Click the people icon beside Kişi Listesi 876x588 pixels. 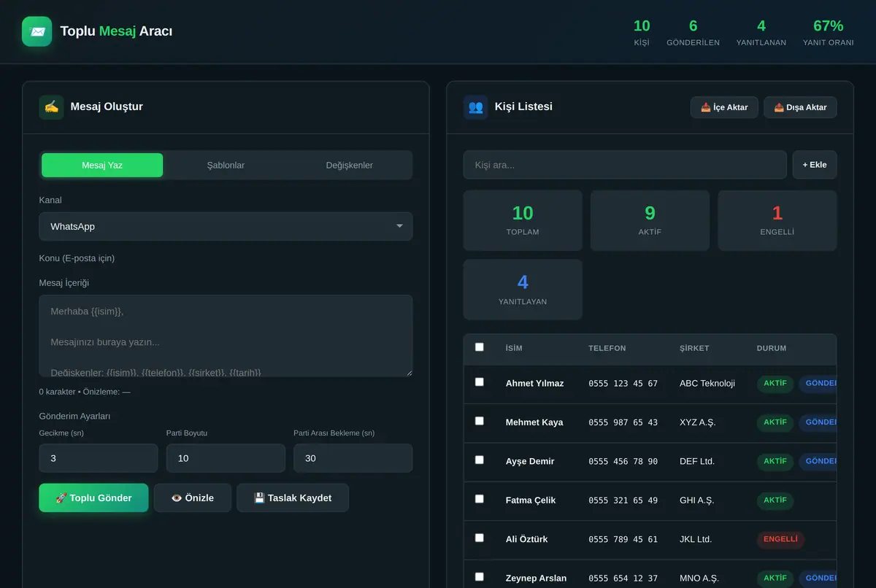click(475, 107)
